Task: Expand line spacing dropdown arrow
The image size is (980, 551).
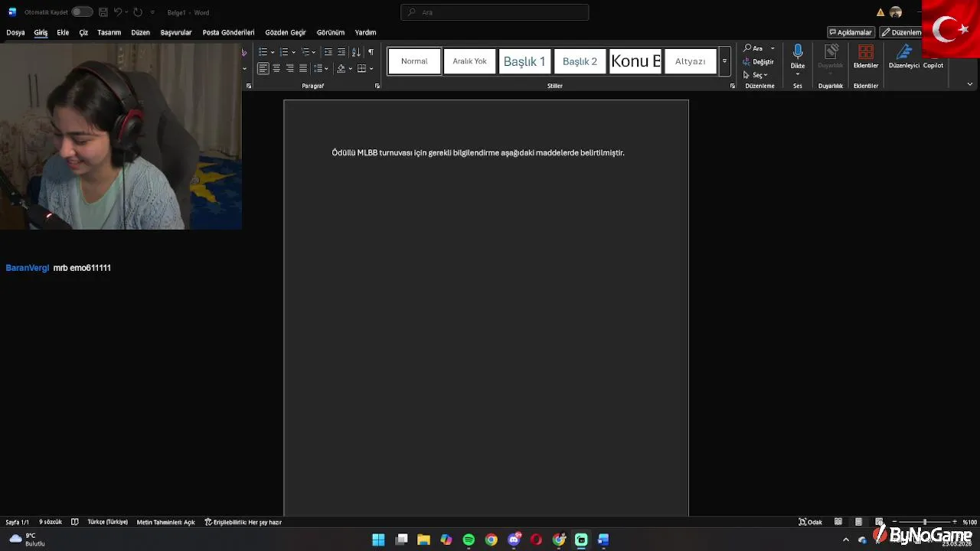Action: pyautogui.click(x=328, y=69)
